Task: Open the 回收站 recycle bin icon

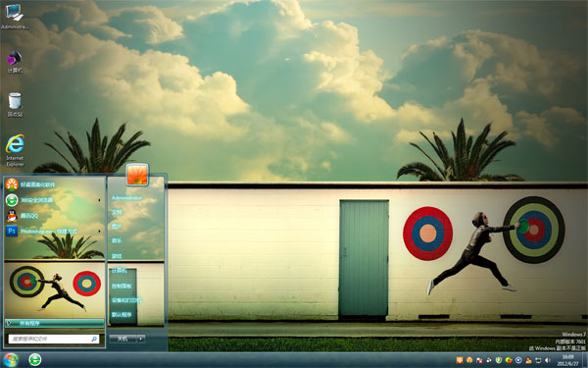Action: point(15,104)
